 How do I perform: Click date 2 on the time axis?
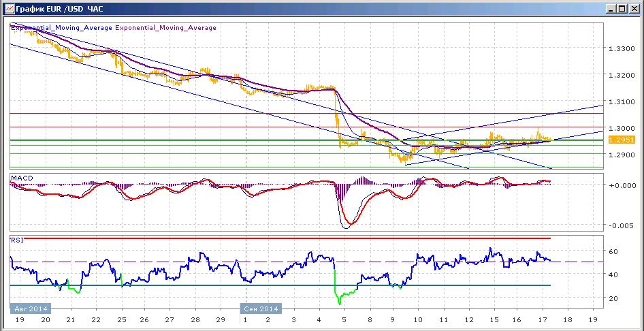coord(268,319)
